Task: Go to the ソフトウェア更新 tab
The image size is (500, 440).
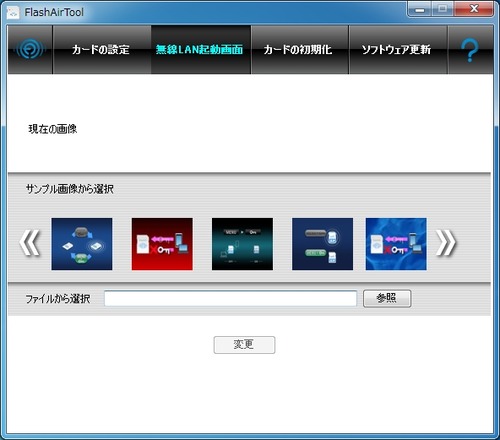Action: coord(398,50)
